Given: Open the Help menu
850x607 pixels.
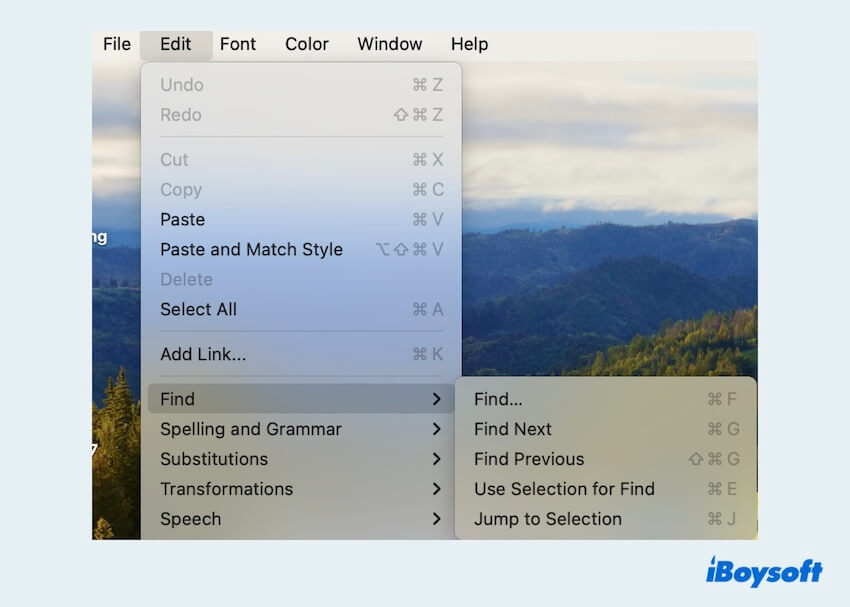Looking at the screenshot, I should click(469, 44).
